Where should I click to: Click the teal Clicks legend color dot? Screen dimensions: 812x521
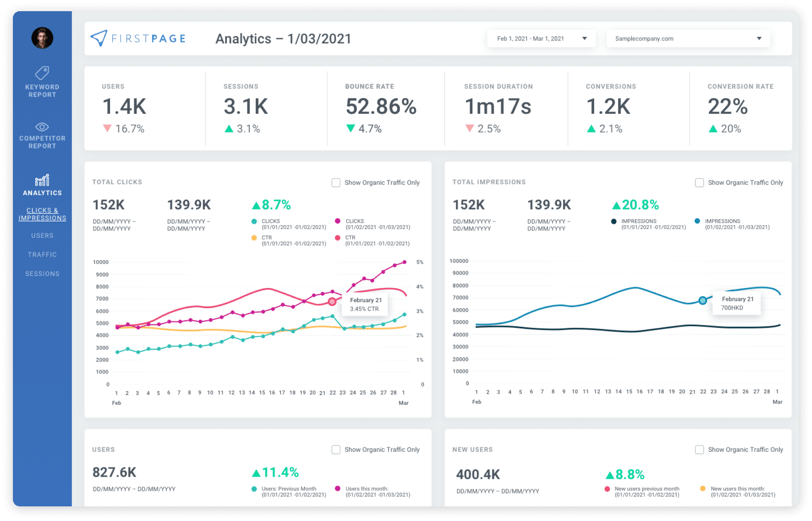pos(254,221)
